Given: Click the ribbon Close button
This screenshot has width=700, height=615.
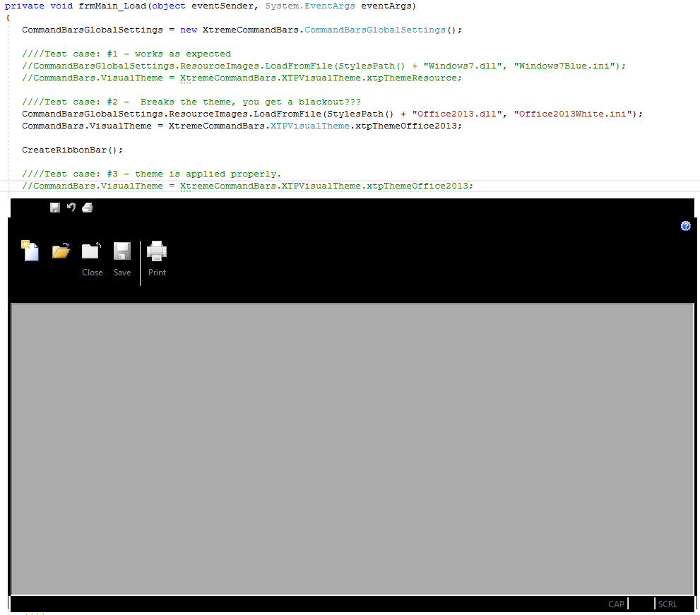Looking at the screenshot, I should tap(92, 259).
